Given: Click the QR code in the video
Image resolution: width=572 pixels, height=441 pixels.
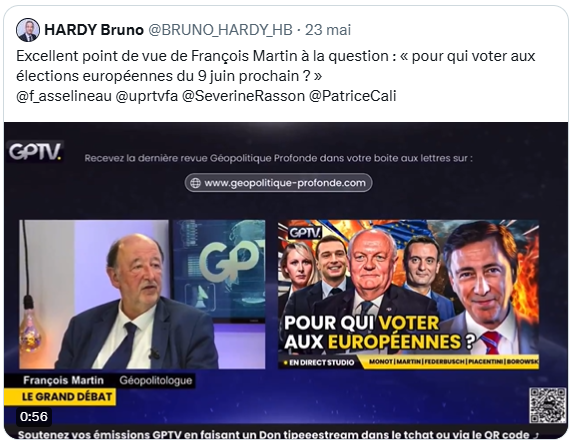Looking at the screenshot, I should click(x=548, y=406).
